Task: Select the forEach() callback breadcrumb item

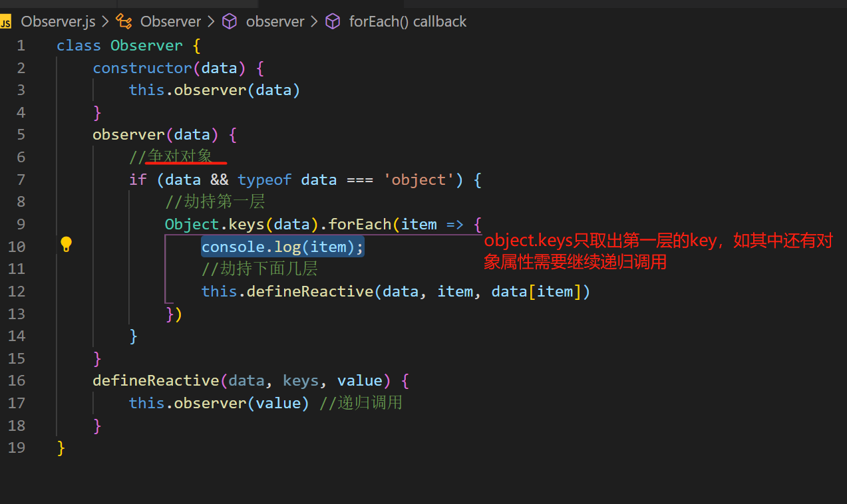Action: (x=408, y=21)
